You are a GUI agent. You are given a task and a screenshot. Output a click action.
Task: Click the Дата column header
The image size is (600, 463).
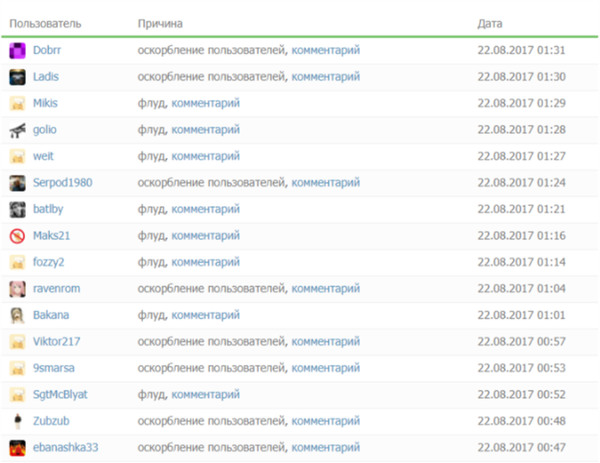[490, 22]
